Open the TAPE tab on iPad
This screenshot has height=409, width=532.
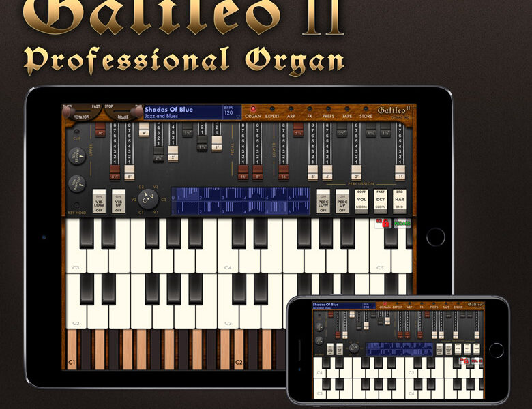(346, 112)
